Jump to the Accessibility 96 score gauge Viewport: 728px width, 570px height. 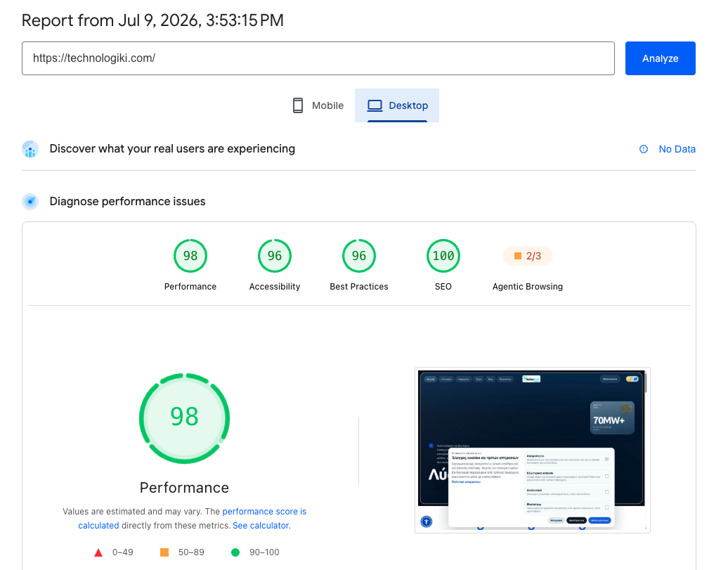[274, 256]
